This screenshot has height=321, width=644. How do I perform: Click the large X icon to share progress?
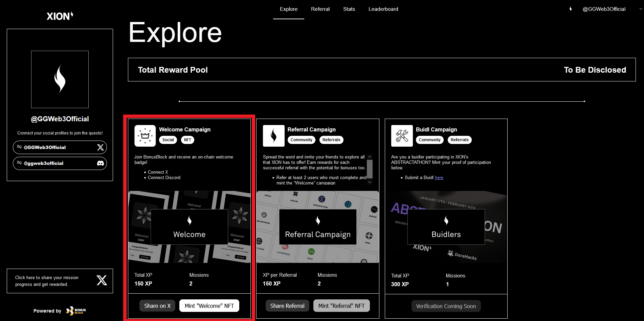(x=102, y=280)
